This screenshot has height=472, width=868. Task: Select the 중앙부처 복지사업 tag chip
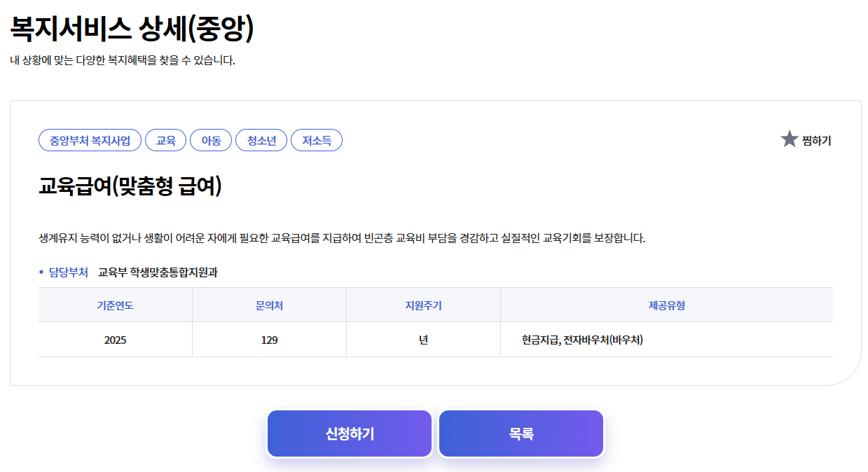click(90, 140)
